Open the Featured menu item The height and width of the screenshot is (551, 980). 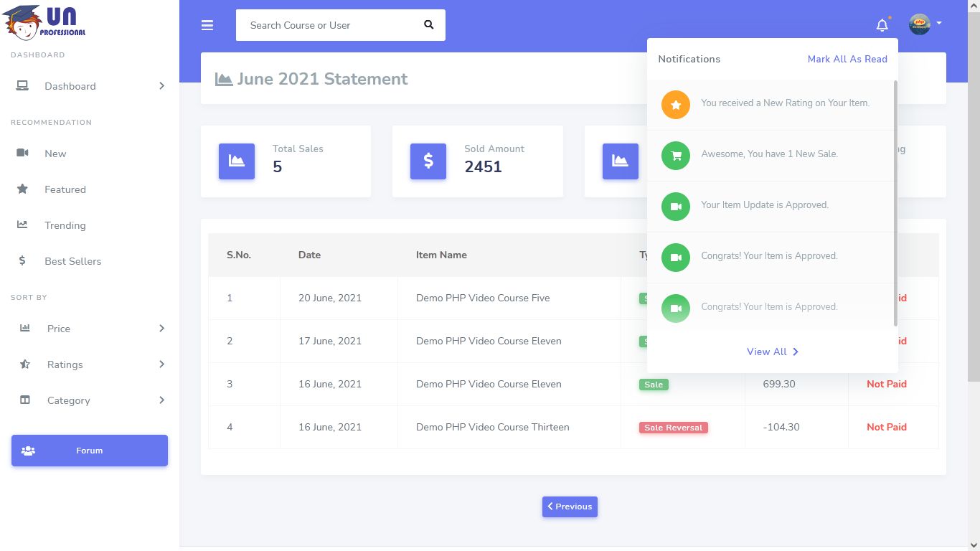(x=90, y=189)
